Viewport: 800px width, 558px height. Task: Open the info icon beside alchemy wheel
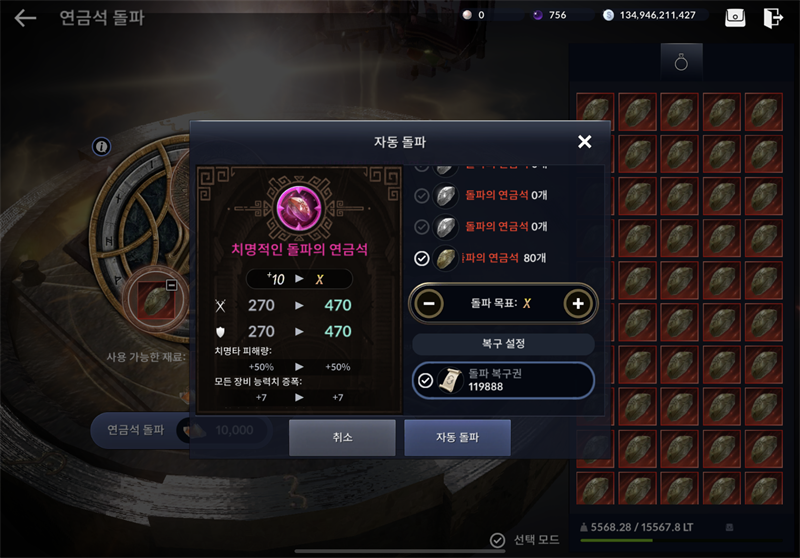(x=102, y=147)
